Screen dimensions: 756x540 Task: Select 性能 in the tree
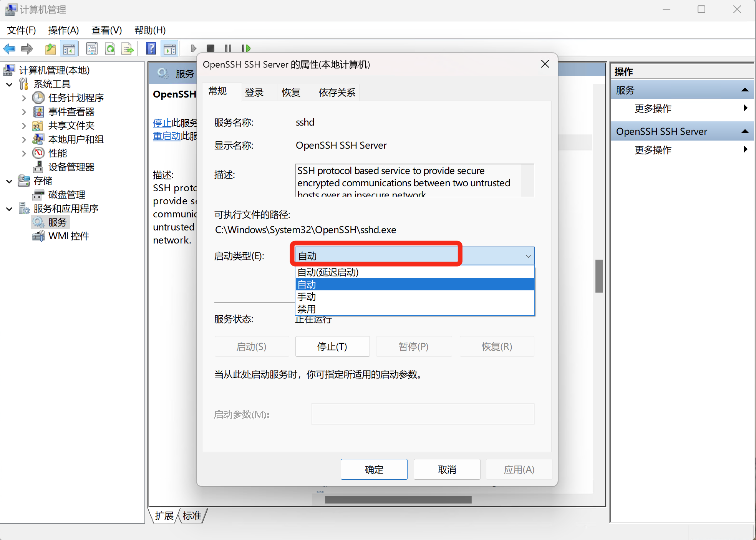(57, 153)
